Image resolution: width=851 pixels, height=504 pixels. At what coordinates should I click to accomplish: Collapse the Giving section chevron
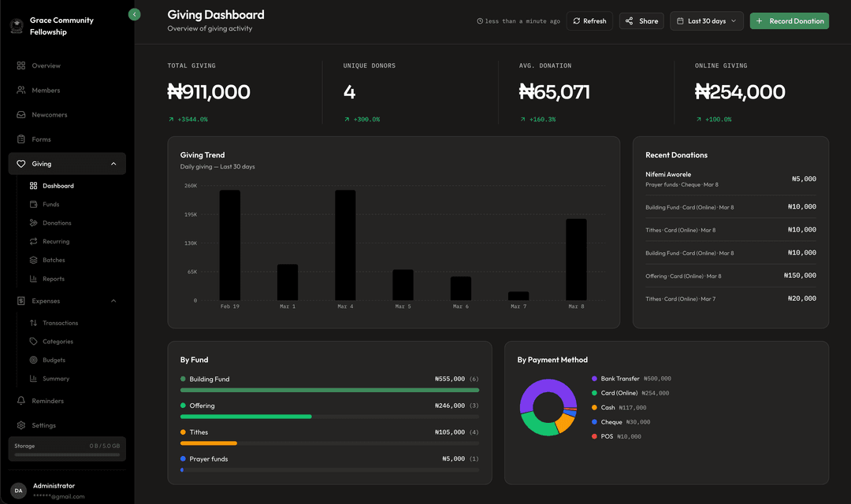[x=113, y=163]
